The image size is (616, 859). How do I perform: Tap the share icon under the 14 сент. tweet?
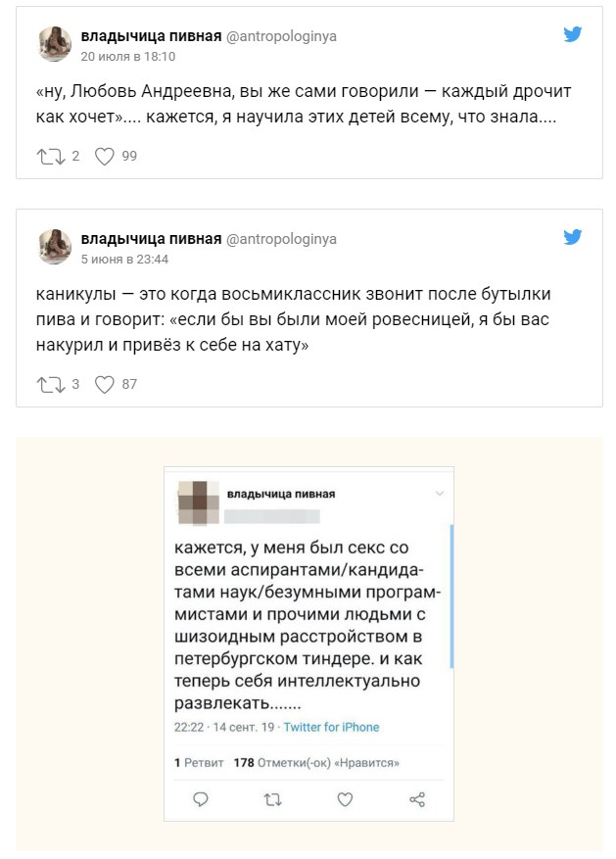pos(417,799)
